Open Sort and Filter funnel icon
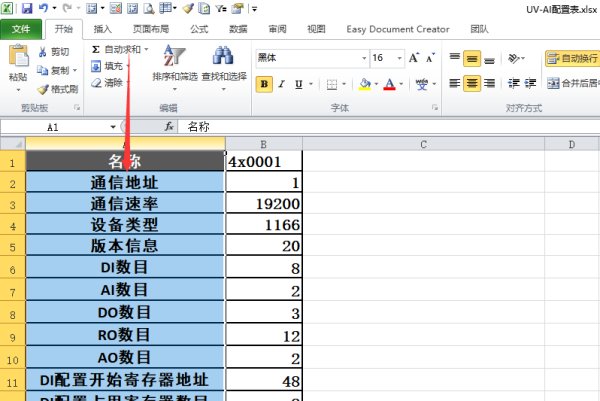 174,55
